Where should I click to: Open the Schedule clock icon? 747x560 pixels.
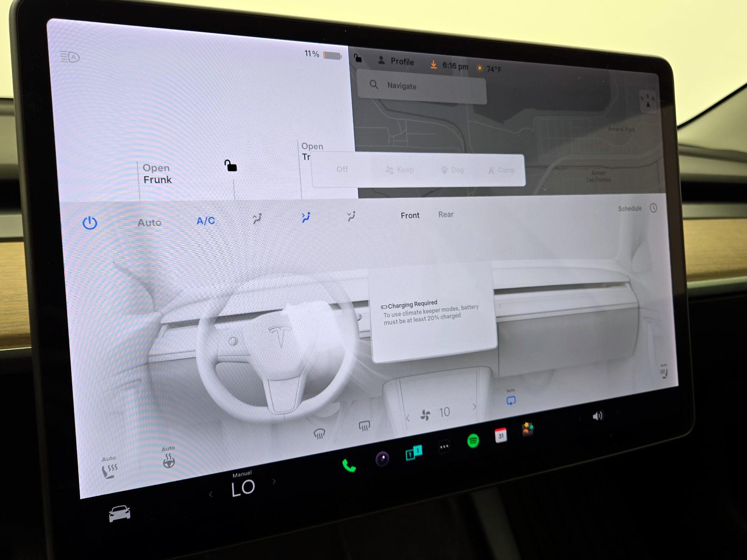(653, 208)
